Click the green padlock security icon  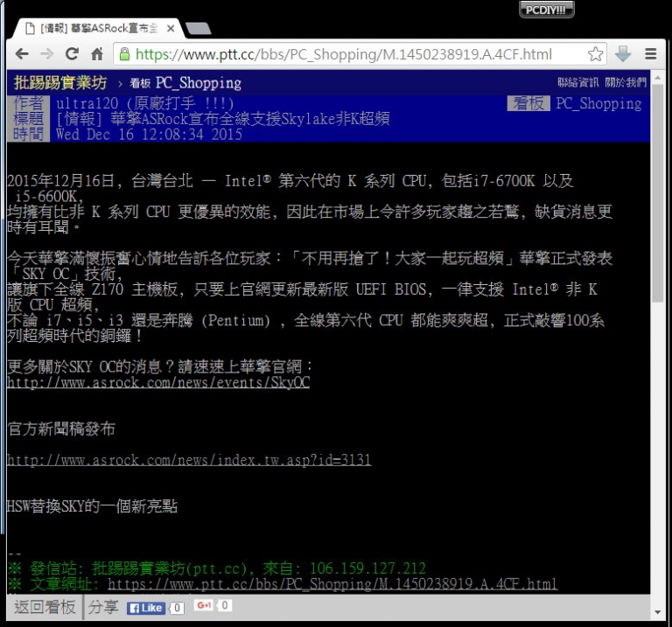(x=124, y=54)
